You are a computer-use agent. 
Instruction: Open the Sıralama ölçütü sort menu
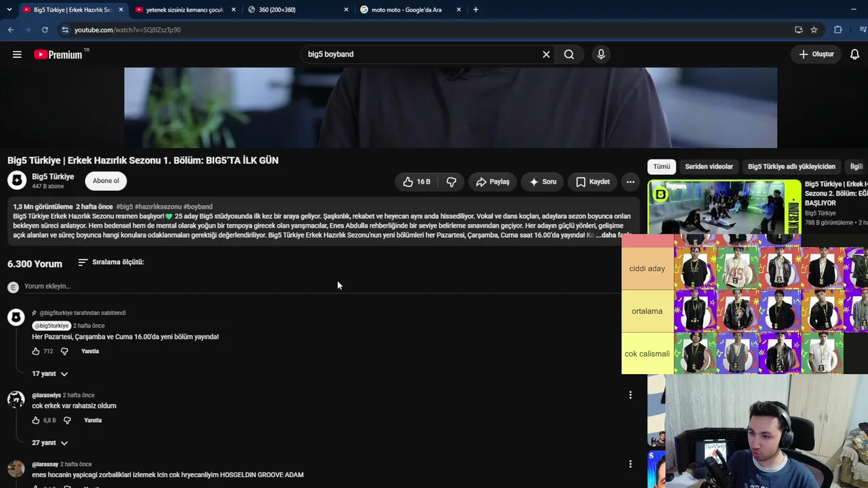pos(111,262)
